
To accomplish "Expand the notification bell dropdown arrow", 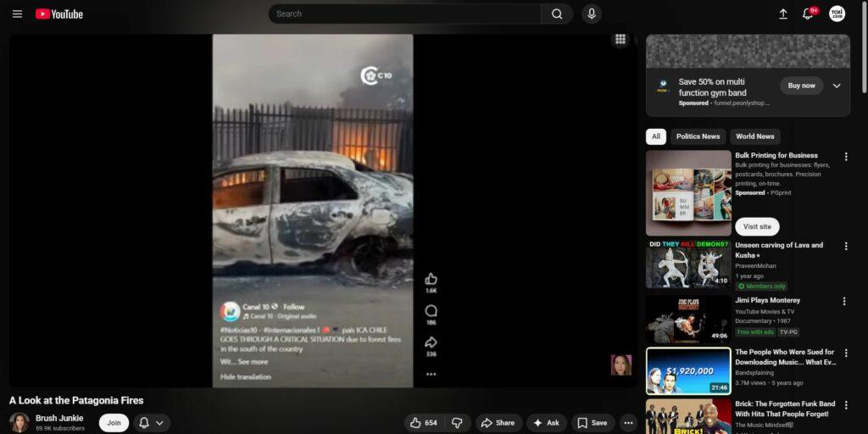I will tap(159, 422).
